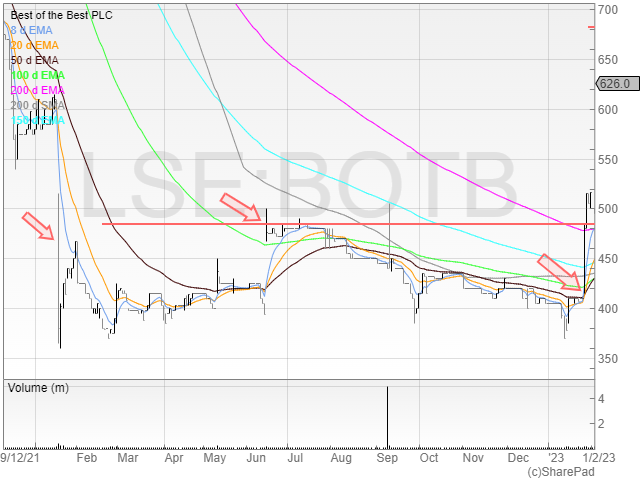Select the '150 d EMA' legend label

[38, 120]
